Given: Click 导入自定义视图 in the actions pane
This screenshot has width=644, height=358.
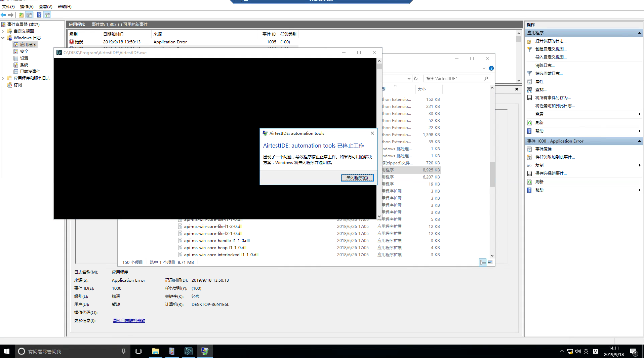Looking at the screenshot, I should pos(551,57).
